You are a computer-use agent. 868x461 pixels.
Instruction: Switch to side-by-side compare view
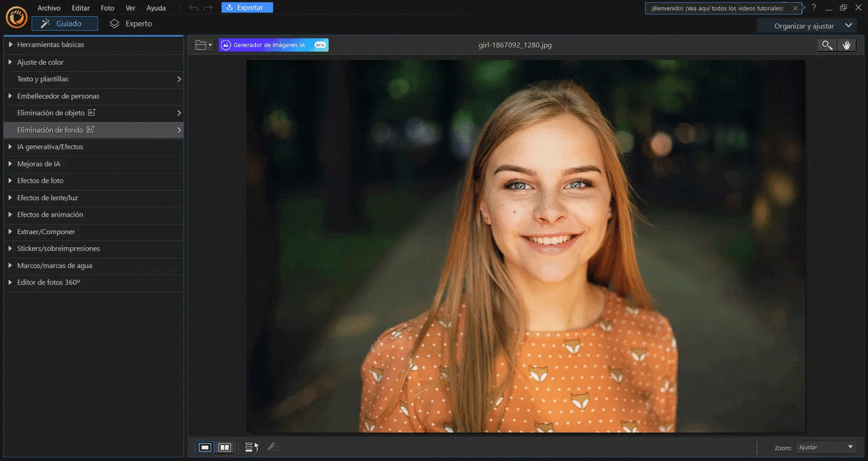click(225, 447)
